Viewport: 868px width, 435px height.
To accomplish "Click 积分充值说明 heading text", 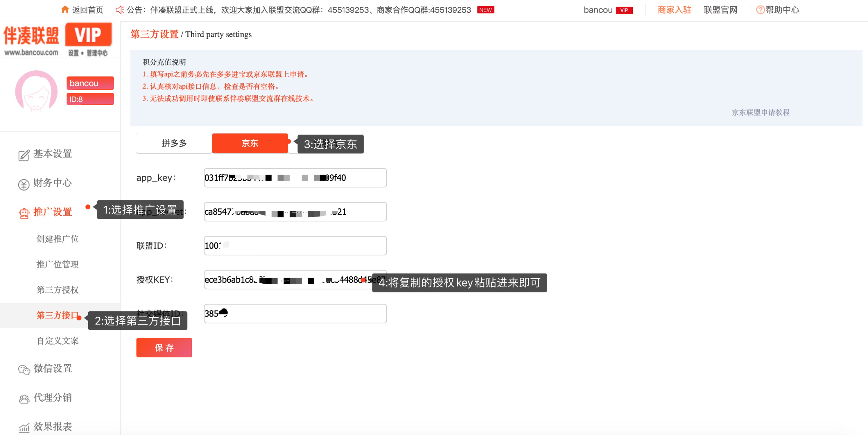I will click(x=164, y=62).
